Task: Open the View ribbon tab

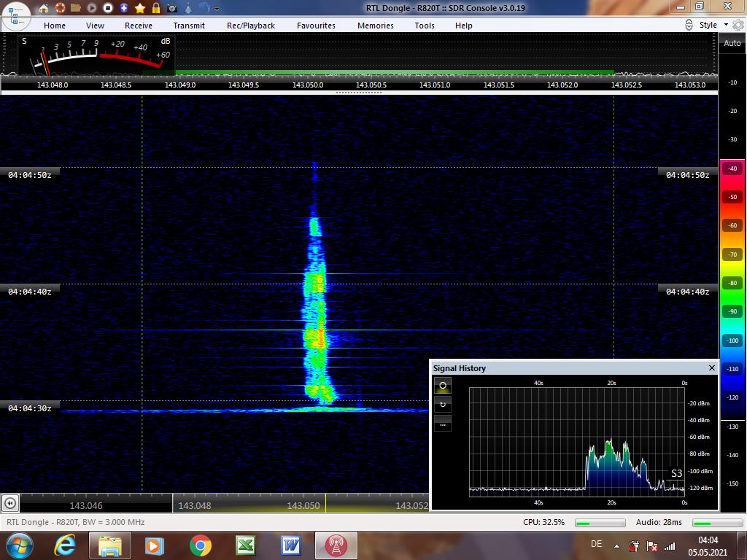Action: click(96, 26)
